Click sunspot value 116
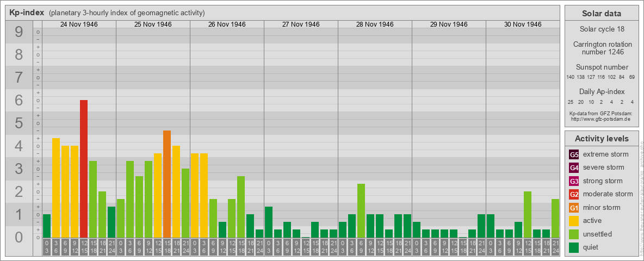Viewport: 644px width, 261px height. click(x=601, y=77)
